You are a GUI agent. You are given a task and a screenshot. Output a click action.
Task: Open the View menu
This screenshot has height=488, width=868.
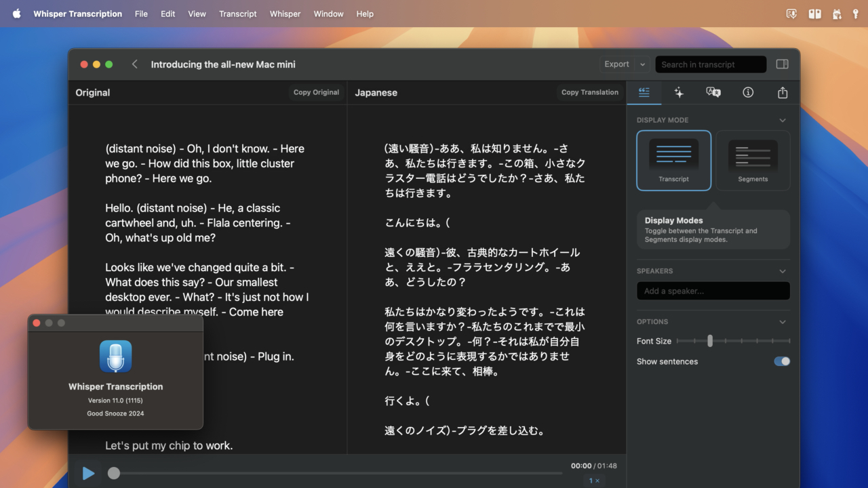click(197, 14)
